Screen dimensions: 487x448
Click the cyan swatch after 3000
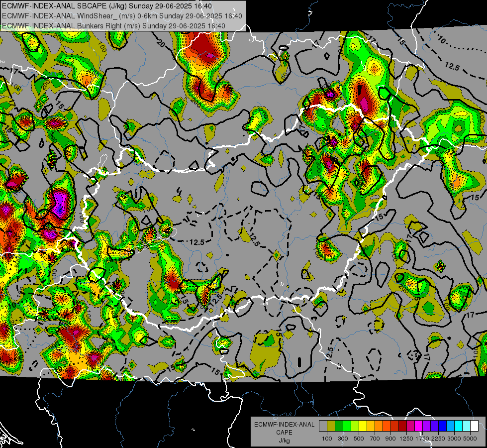459,426
